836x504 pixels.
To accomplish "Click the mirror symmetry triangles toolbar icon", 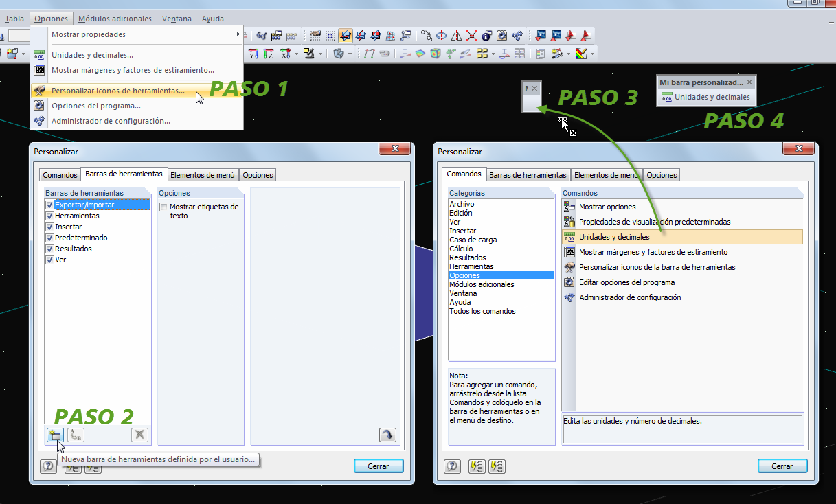I will click(457, 36).
